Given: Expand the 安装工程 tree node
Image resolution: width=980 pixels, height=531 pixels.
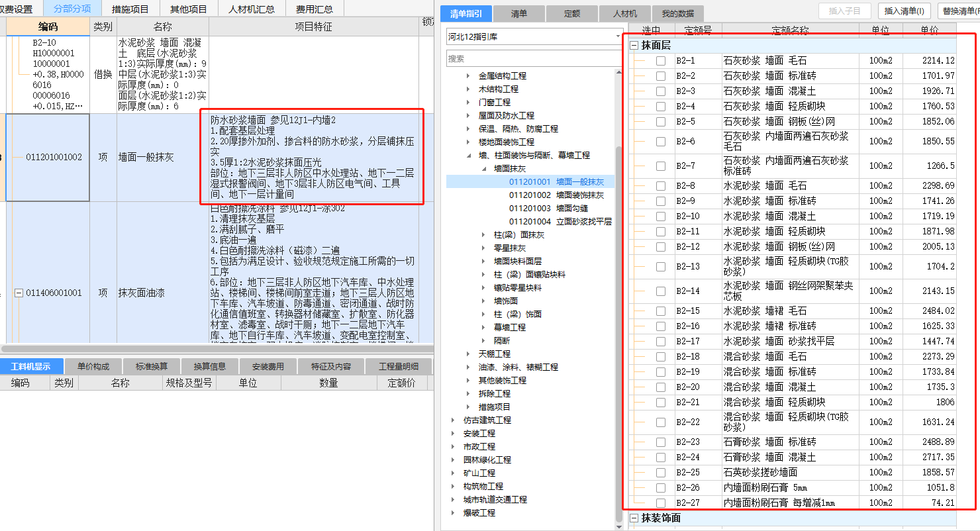Looking at the screenshot, I should [453, 434].
